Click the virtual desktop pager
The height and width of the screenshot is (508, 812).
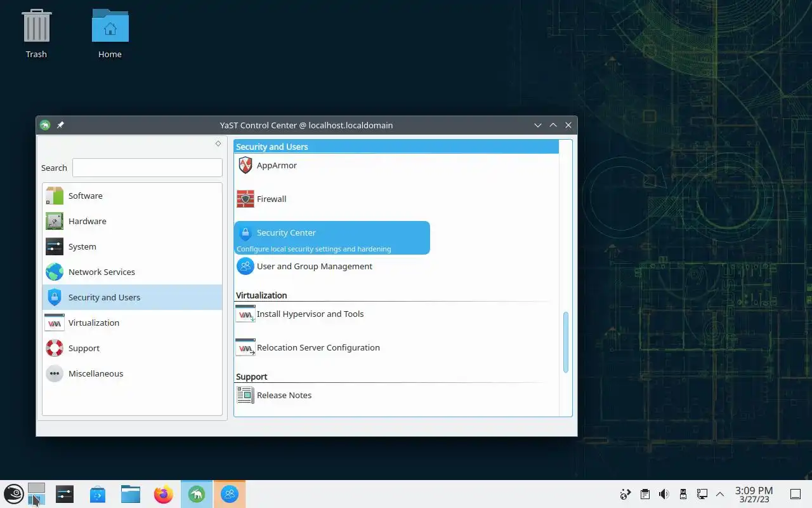(x=37, y=494)
